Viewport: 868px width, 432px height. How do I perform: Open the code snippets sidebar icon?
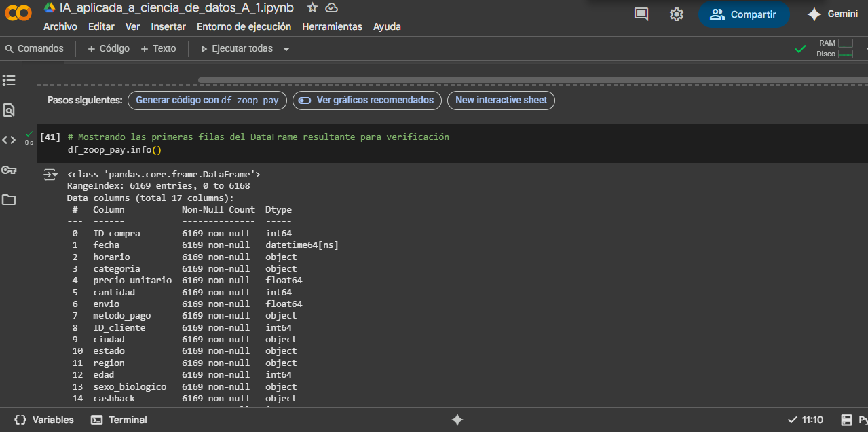click(9, 140)
